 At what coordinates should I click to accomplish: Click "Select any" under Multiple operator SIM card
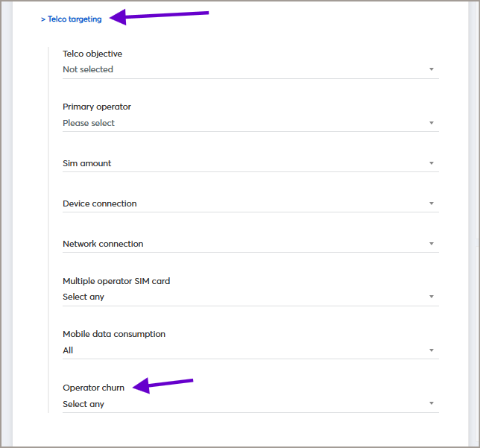pos(83,297)
